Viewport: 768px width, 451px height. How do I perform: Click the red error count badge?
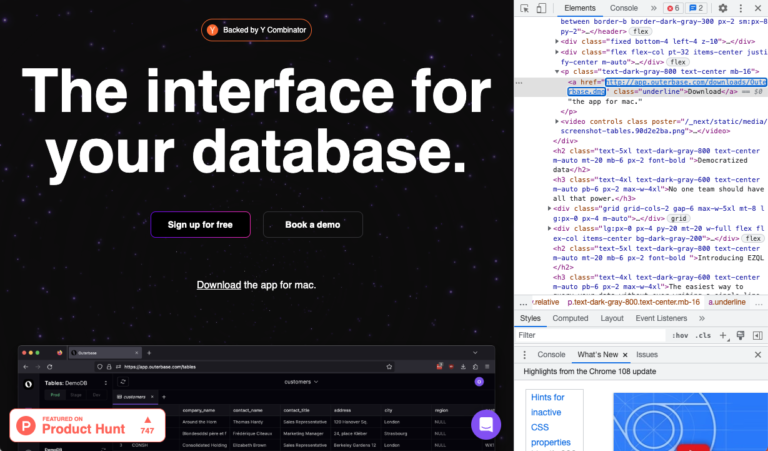click(x=673, y=8)
